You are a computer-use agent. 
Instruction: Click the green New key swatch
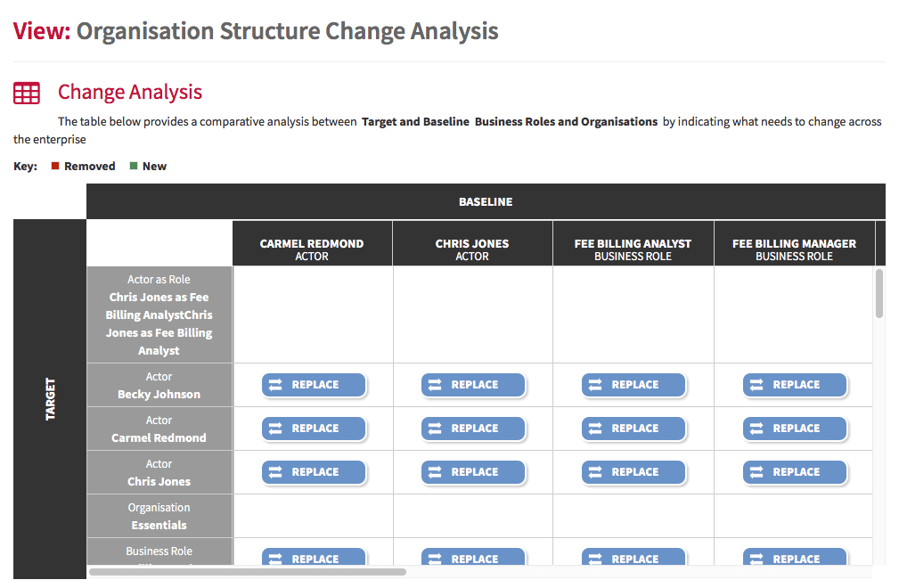134,167
